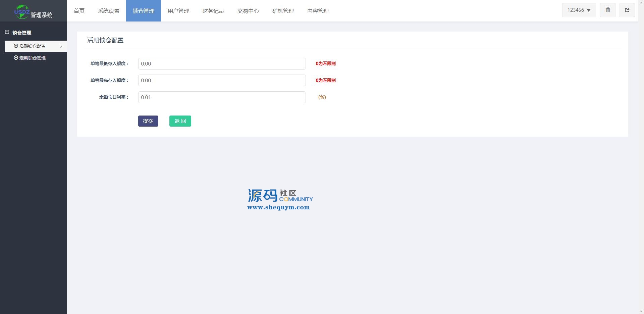644x314 pixels.
Task: Open the 123456 user dropdown
Action: point(579,10)
